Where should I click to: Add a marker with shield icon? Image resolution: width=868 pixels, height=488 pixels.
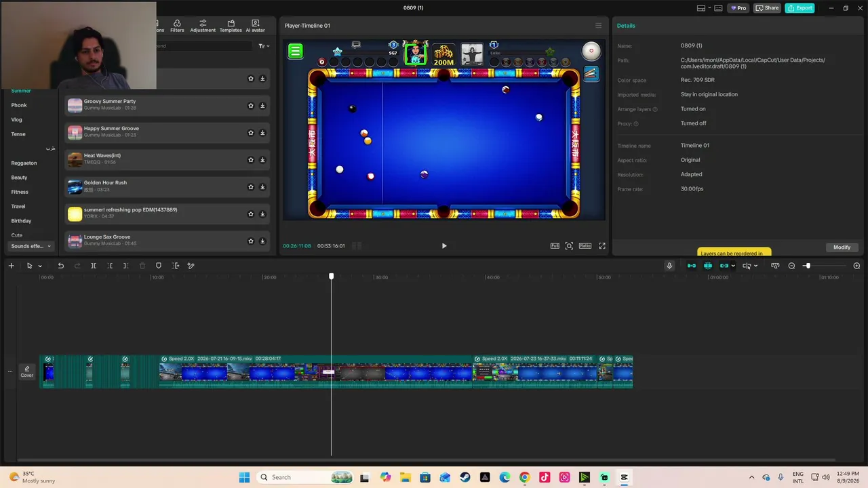159,266
